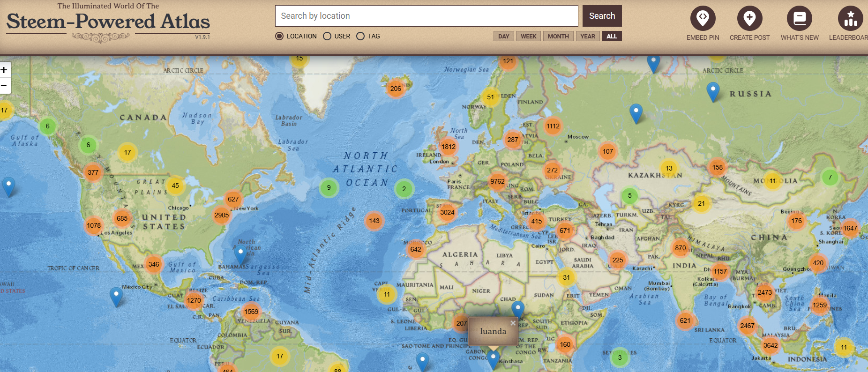Open the Embed Pin tool
This screenshot has height=372, width=868.
703,23
